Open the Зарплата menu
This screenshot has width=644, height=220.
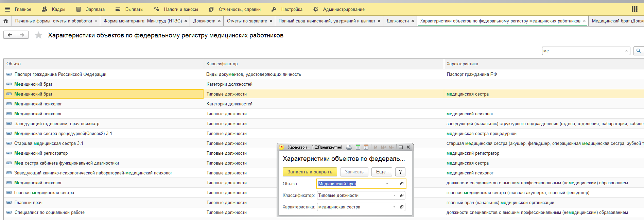click(90, 9)
